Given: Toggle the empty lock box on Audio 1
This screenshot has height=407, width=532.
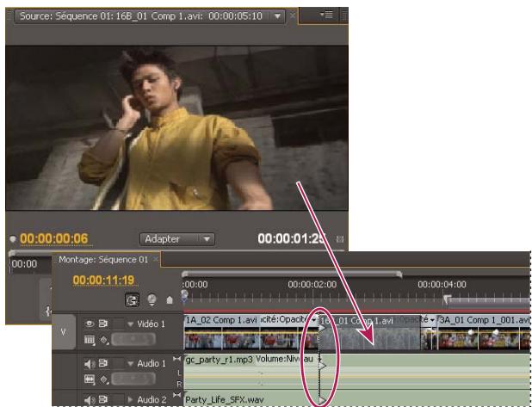Looking at the screenshot, I should 119,364.
